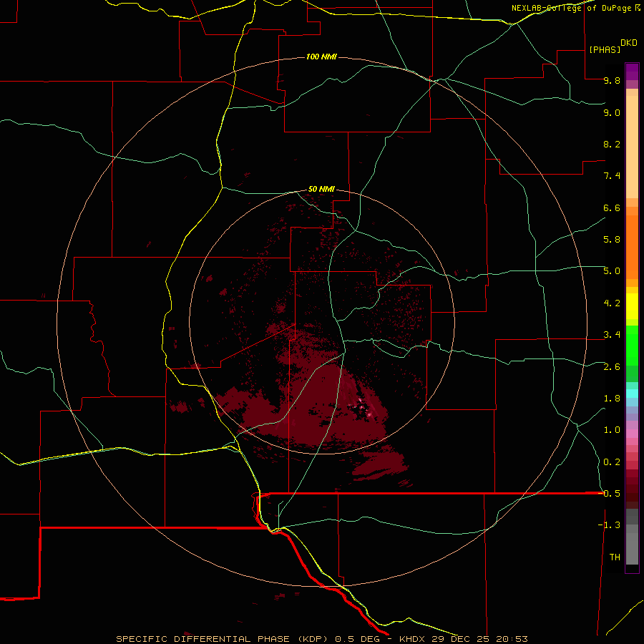Click the 5.8 legend value
Screen dimensions: 644x644
tap(612, 240)
